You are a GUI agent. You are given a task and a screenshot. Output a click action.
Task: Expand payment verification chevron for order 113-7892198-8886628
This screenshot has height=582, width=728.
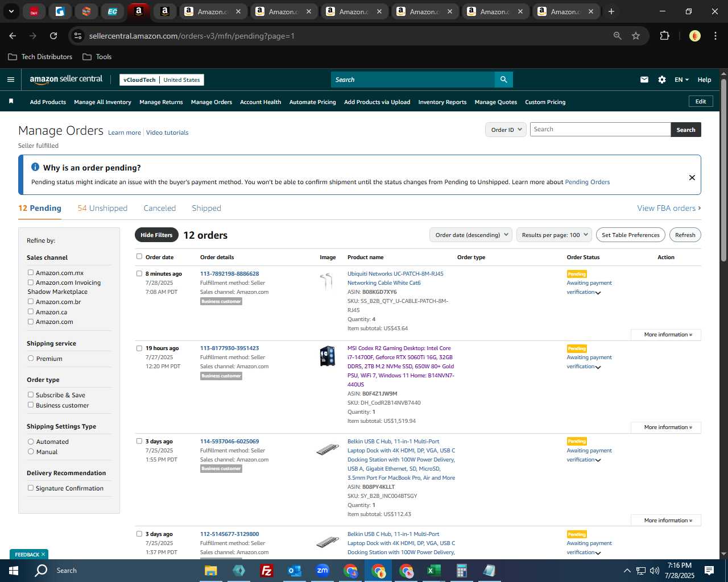point(598,293)
